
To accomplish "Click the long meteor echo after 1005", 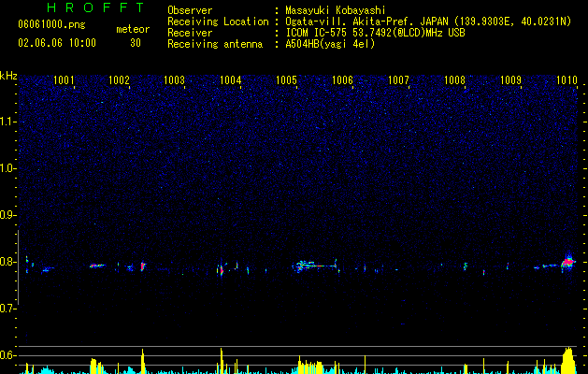I will click(314, 266).
